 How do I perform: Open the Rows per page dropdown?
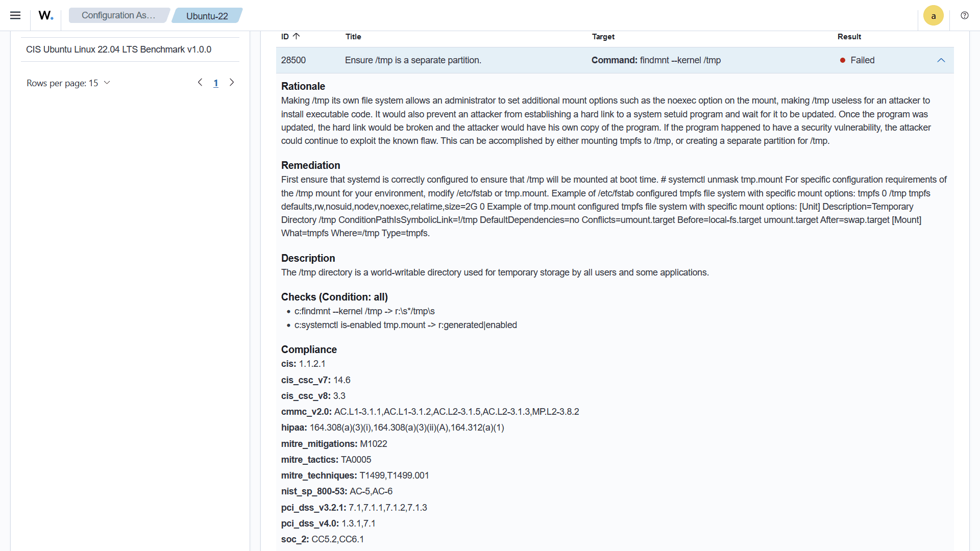coord(68,83)
